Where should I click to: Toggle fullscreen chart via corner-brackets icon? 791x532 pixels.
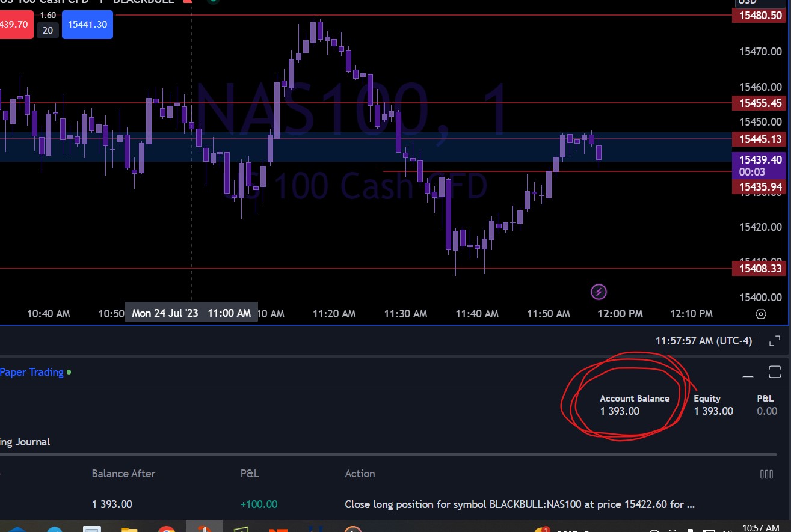775,341
